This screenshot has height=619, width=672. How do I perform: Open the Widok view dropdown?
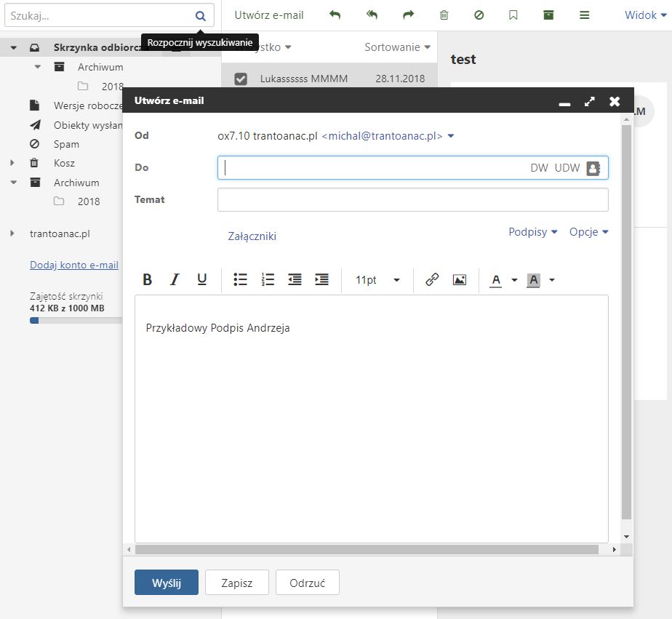(645, 15)
